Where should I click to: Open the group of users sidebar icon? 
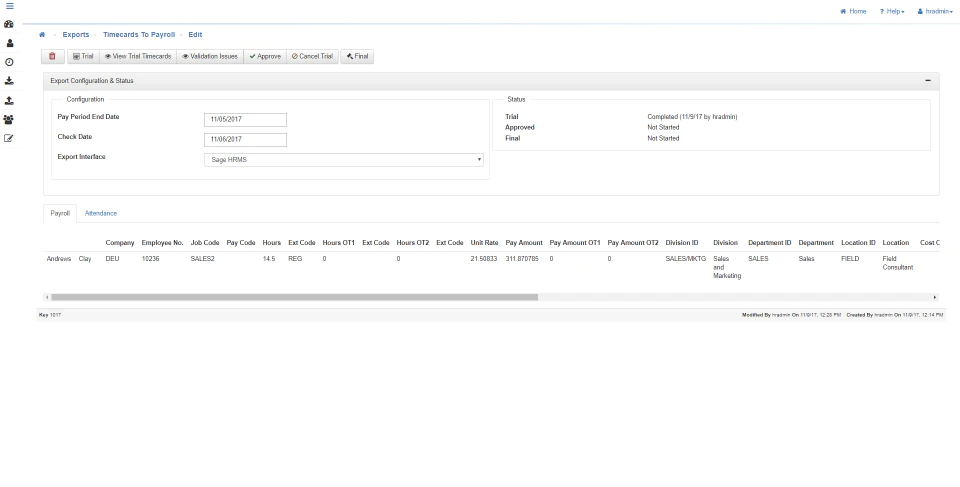click(9, 119)
